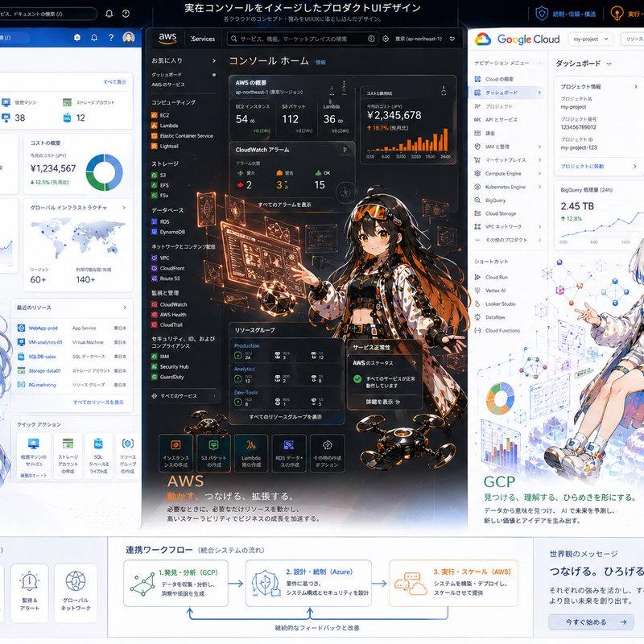The width and height of the screenshot is (644, 644).
Task: Open the Analytics resource group row
Action: (286, 375)
